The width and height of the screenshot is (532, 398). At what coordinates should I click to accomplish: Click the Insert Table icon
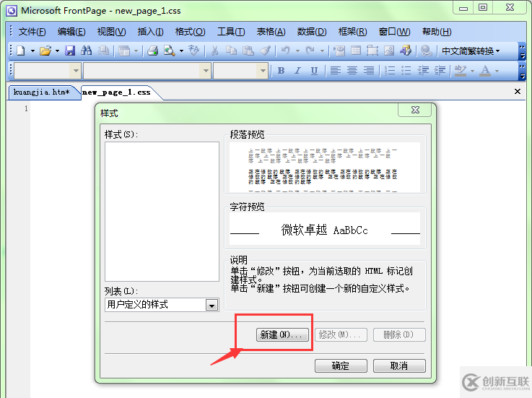[356, 51]
